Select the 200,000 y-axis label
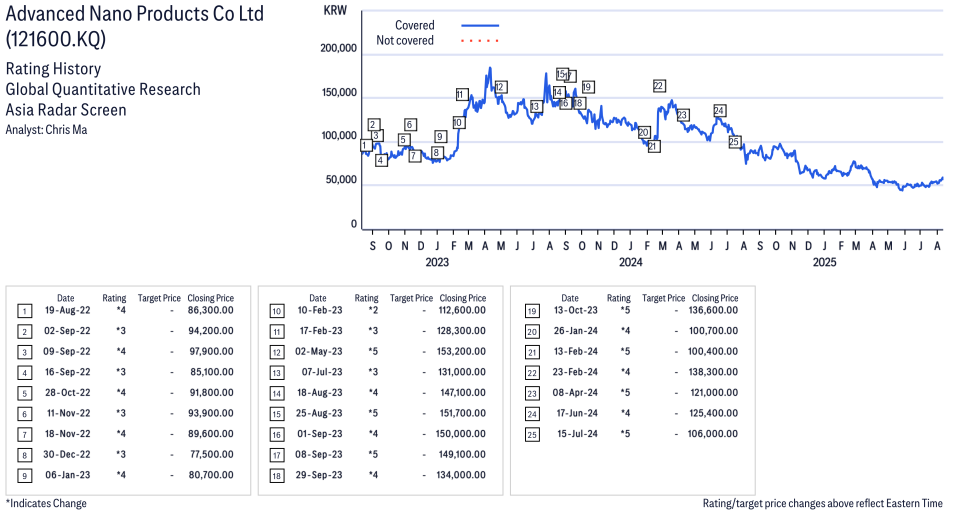This screenshot has width=954, height=510. [338, 49]
